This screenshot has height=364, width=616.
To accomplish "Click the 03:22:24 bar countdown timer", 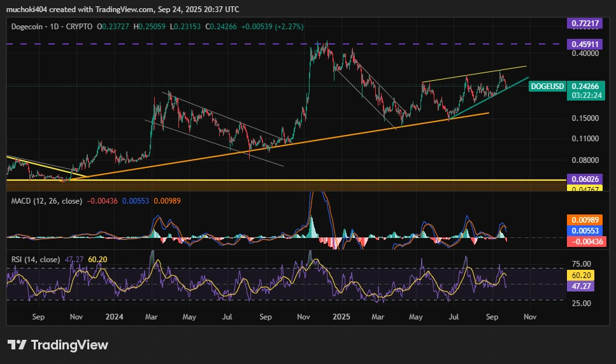I will coord(584,95).
